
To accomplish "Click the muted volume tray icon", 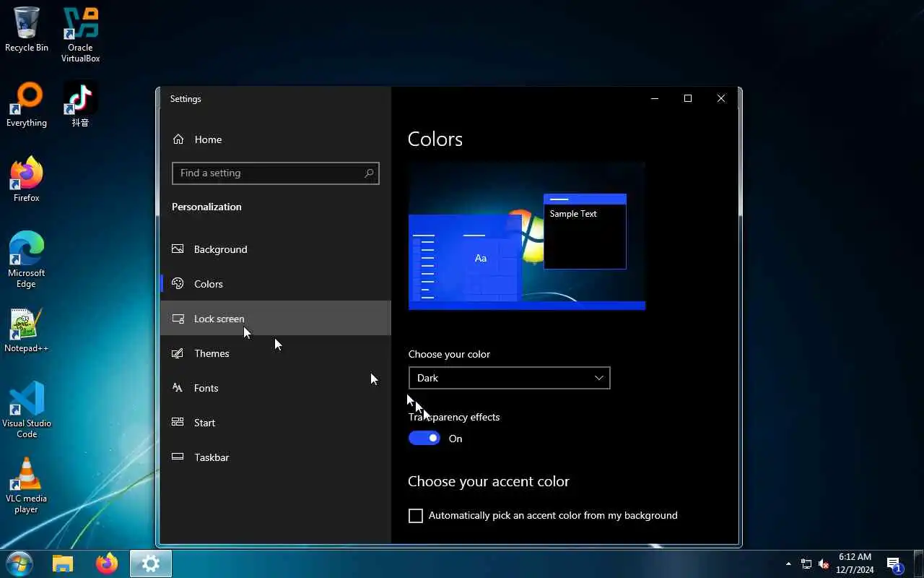I will [824, 564].
